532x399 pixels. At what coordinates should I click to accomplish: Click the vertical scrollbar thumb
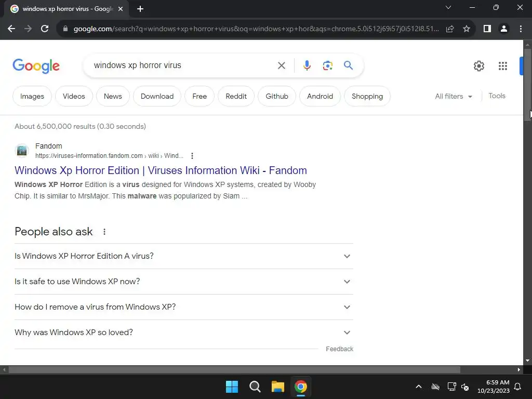(x=527, y=85)
